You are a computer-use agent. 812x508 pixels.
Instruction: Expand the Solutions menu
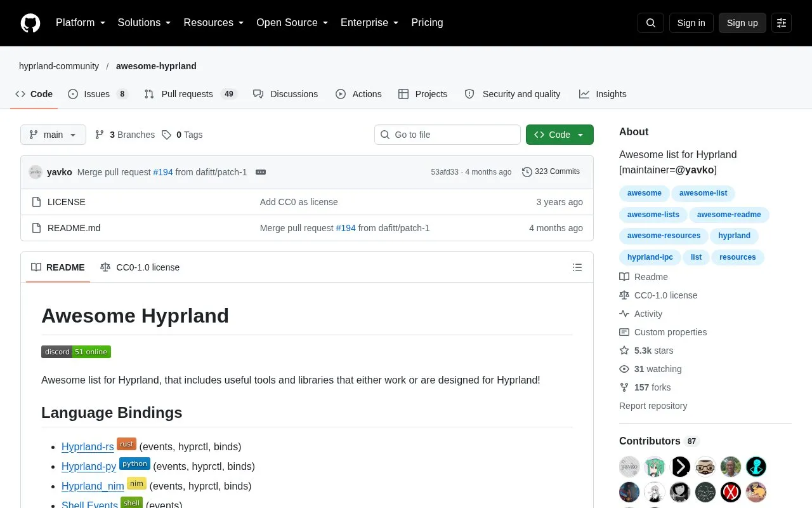click(145, 23)
